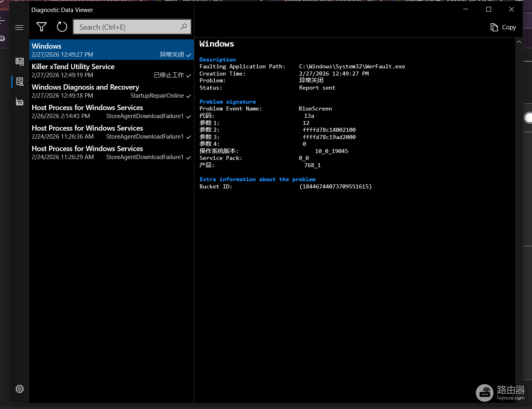Open the About My Data chart view
The width and height of the screenshot is (532, 409).
tap(20, 102)
